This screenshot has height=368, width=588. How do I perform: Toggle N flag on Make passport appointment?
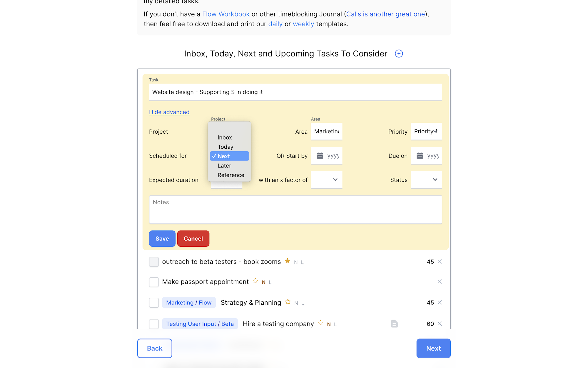coord(264,282)
